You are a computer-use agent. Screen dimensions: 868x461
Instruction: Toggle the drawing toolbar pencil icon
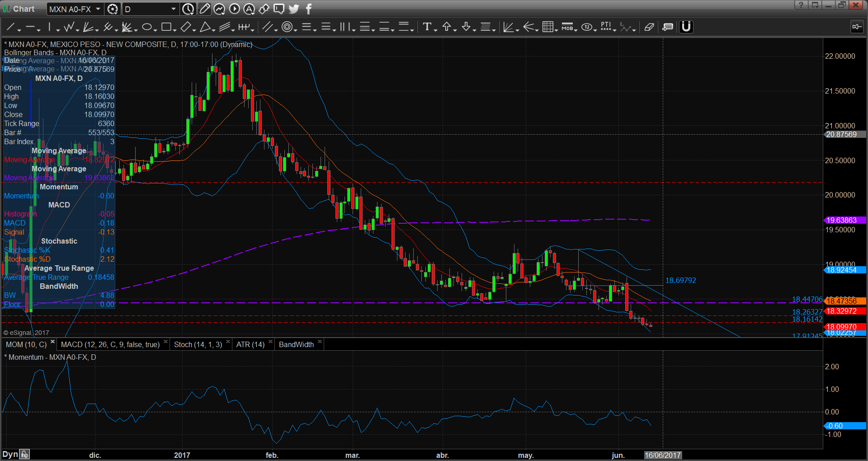point(204,9)
